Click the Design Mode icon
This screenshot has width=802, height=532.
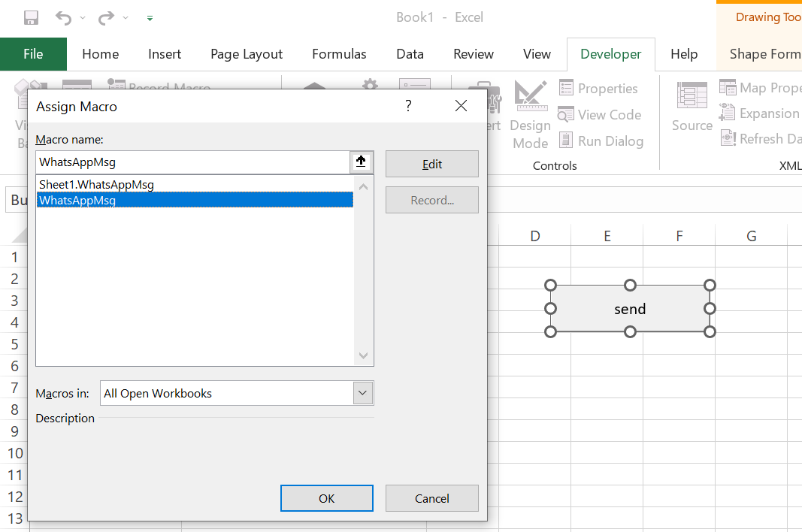tap(531, 95)
